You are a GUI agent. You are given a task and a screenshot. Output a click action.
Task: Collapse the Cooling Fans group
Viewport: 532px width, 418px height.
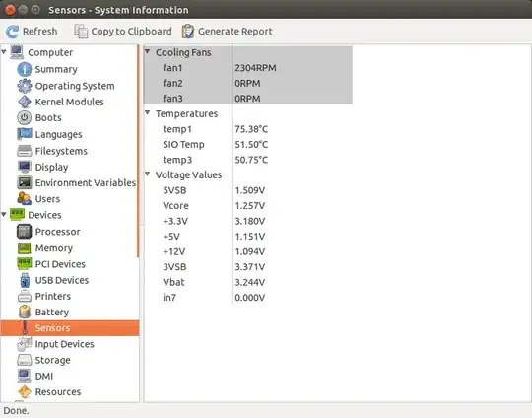(147, 51)
